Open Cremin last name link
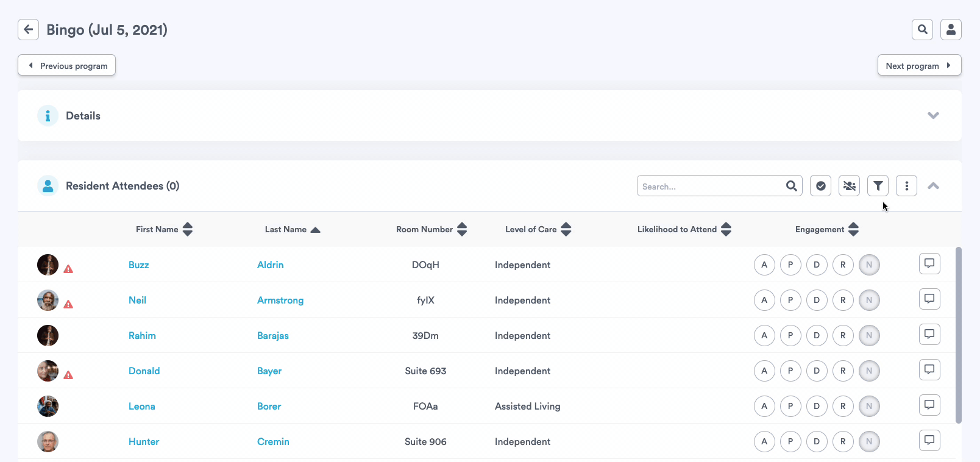 pyautogui.click(x=273, y=441)
